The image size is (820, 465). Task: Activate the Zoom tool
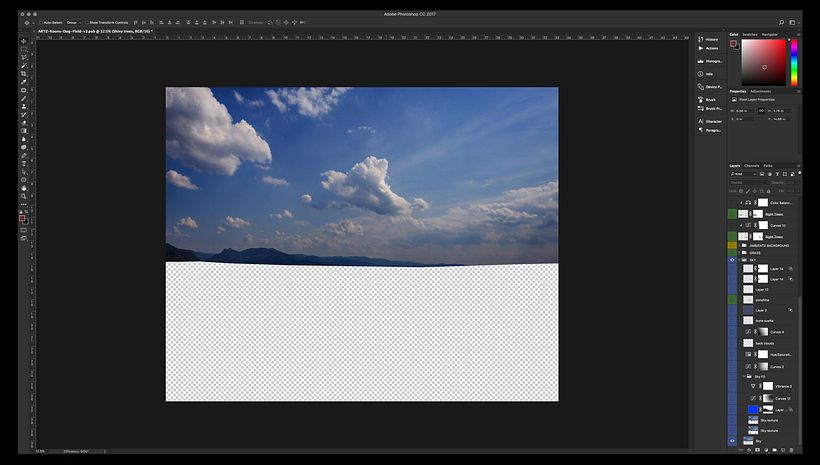coord(24,195)
